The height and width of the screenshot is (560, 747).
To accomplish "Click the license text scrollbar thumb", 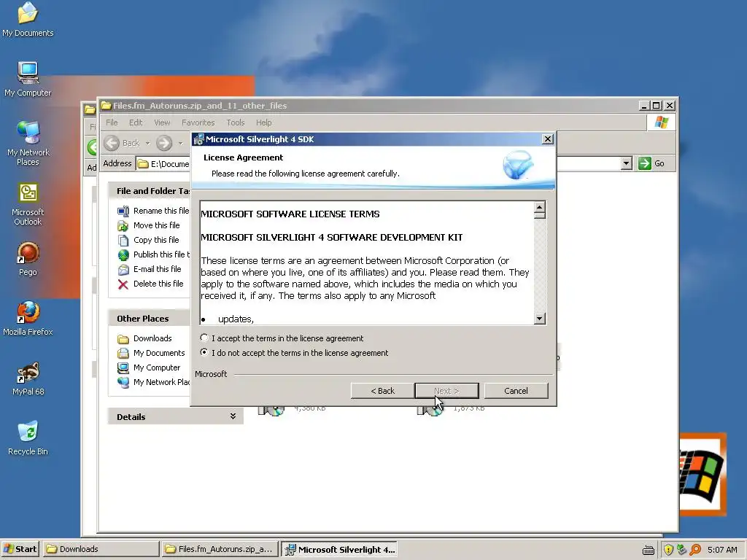I will (x=540, y=216).
